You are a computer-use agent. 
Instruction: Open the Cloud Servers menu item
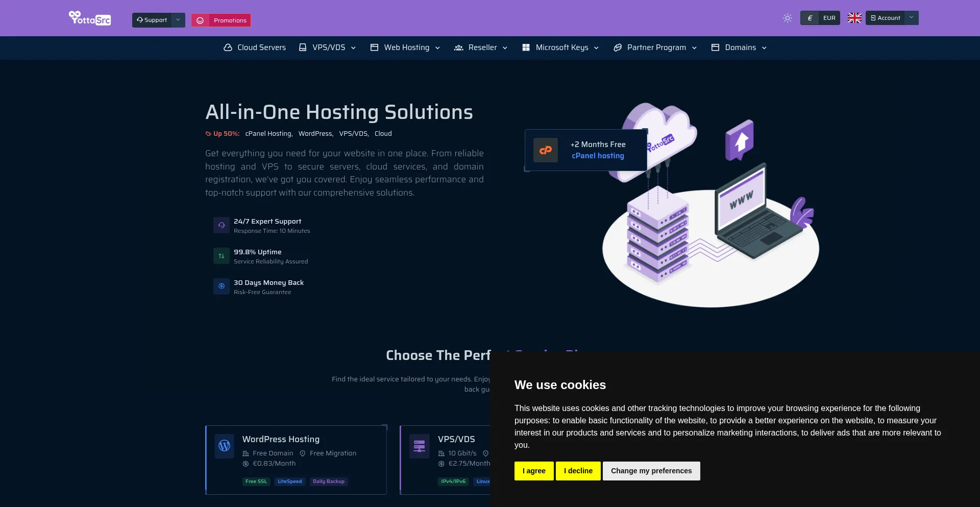click(x=255, y=47)
